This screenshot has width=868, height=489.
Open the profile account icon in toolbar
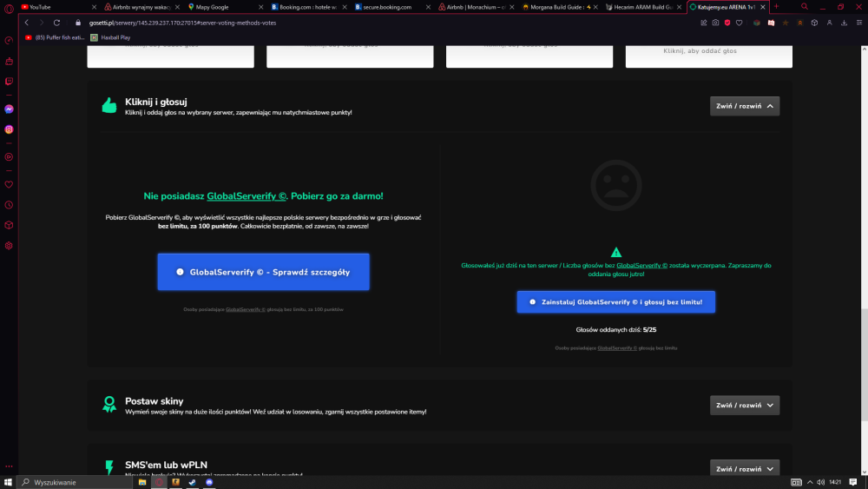tap(829, 23)
